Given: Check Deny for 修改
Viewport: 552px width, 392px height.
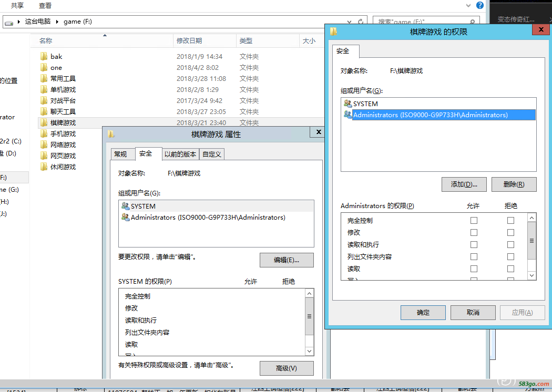Looking at the screenshot, I should (510, 233).
